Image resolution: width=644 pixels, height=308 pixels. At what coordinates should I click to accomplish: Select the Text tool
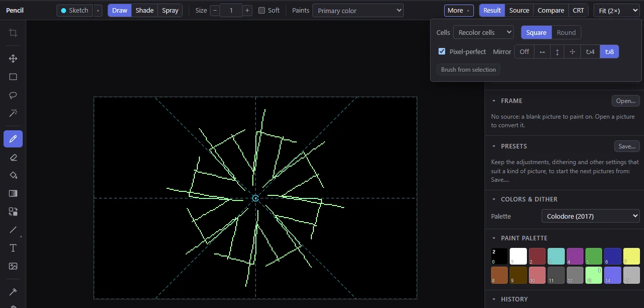coord(13,248)
